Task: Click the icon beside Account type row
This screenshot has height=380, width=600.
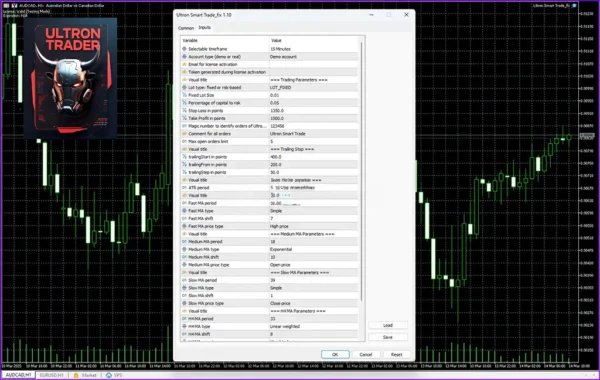Action: (184, 57)
